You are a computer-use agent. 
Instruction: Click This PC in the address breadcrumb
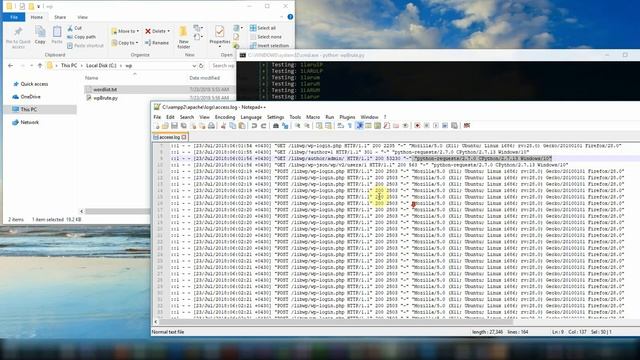click(69, 65)
